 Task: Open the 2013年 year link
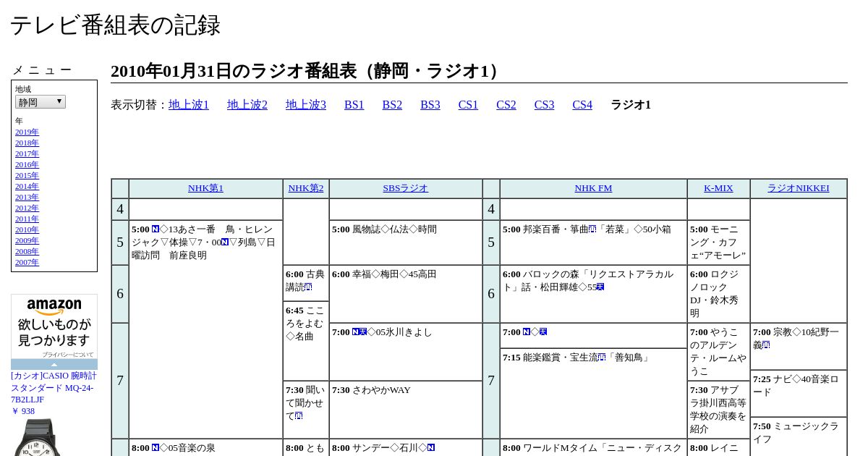pos(27,197)
